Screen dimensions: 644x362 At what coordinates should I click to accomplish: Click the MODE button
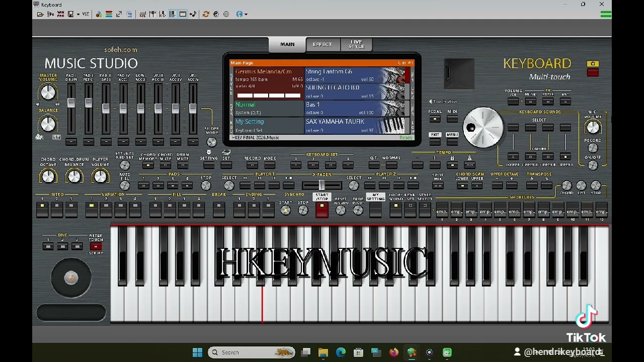[270, 165]
